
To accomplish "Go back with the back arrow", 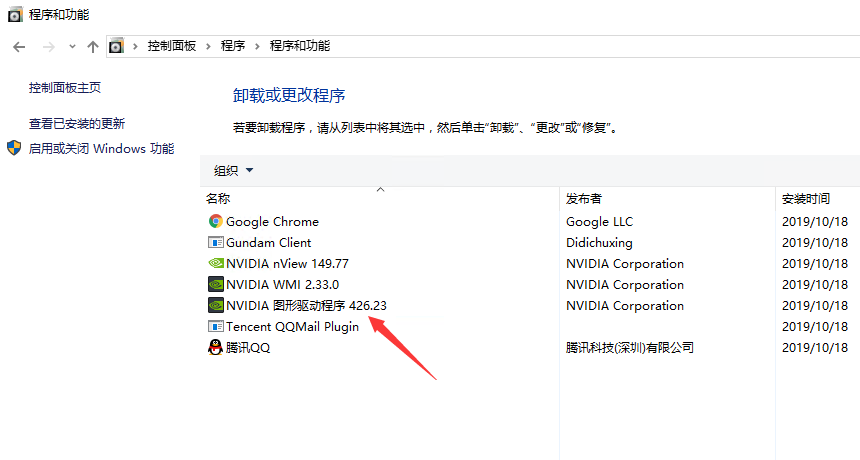I will point(19,47).
